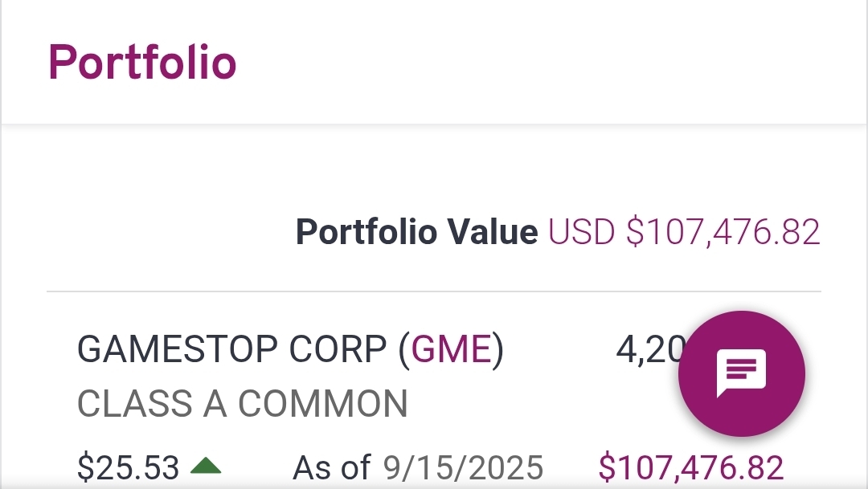Click empty header area right of Portfolio
868x489 pixels.
click(548, 62)
